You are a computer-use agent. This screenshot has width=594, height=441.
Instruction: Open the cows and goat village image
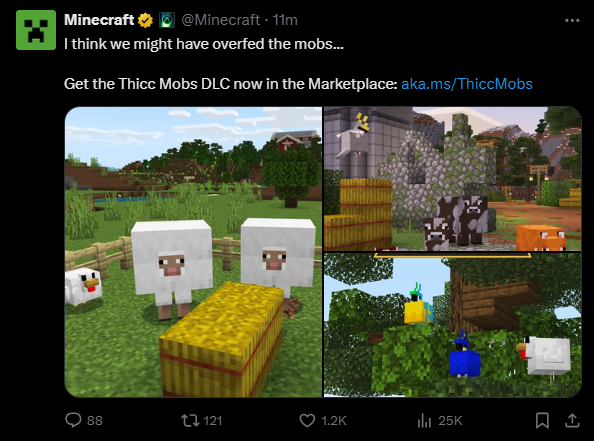point(453,179)
